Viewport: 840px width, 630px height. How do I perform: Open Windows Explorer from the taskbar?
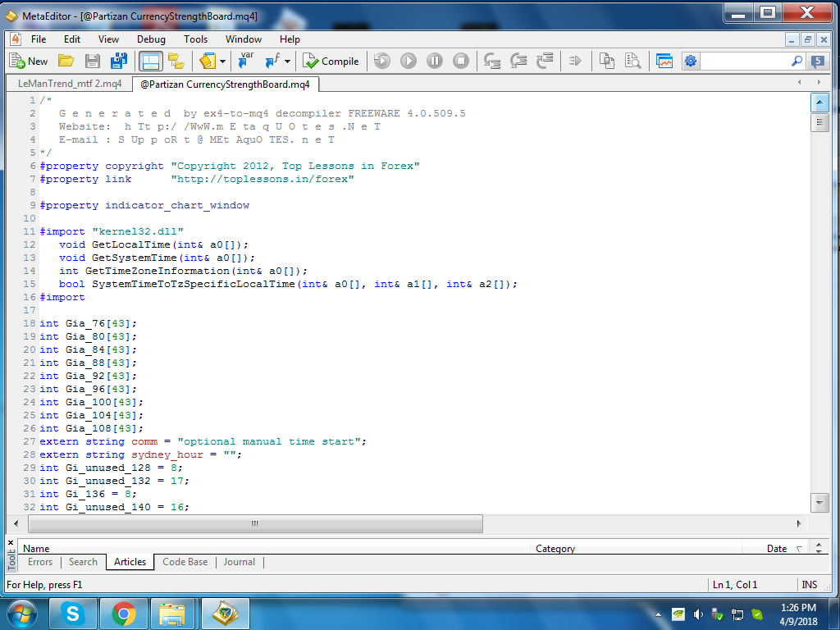click(172, 614)
